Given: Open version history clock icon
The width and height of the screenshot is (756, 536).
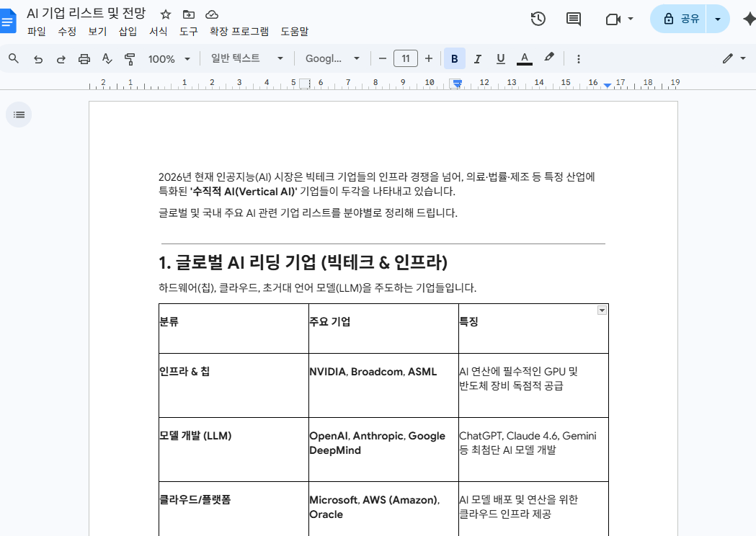Looking at the screenshot, I should pos(538,19).
